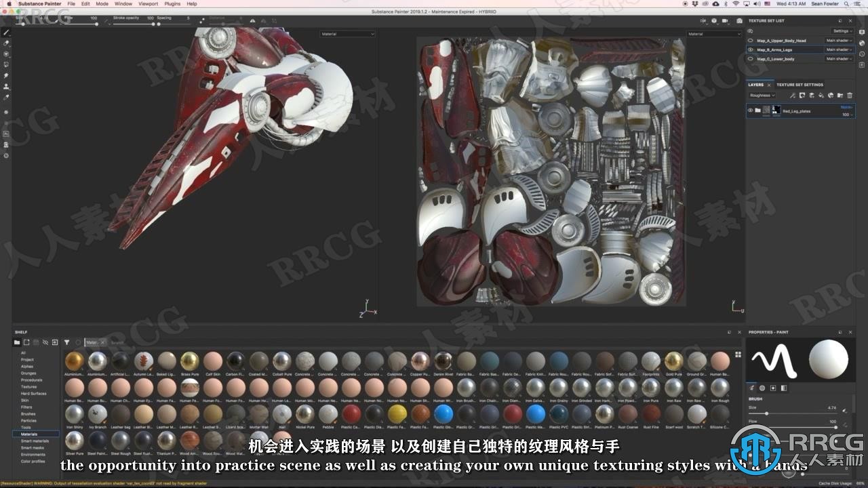
Task: Toggle solo mode in Texture Set List
Action: point(750,31)
